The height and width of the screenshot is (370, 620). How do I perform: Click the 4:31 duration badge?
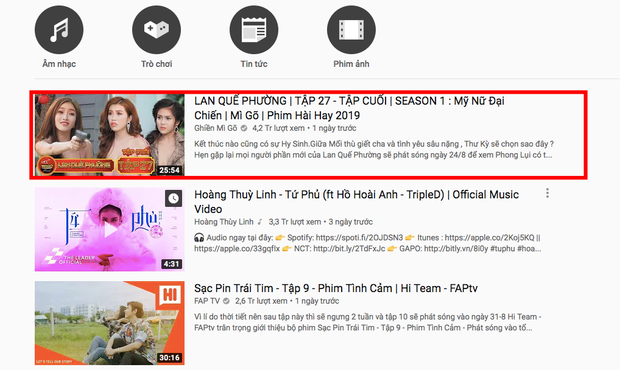[x=172, y=264]
